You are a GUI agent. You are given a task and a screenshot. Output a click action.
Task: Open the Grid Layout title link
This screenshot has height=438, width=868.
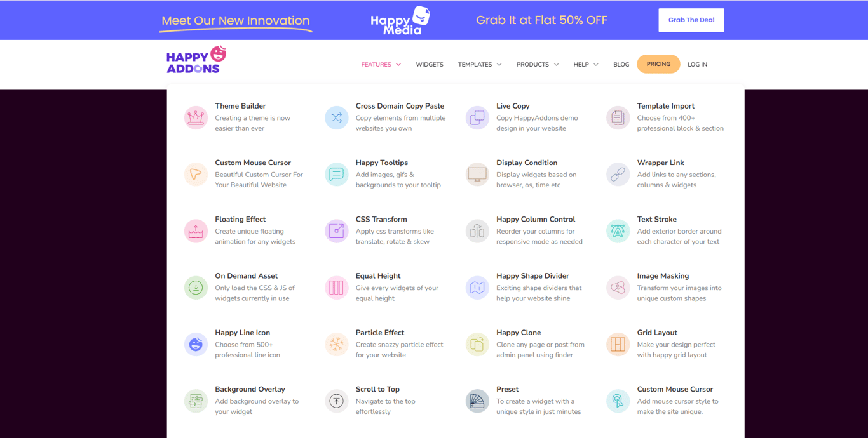pos(657,333)
